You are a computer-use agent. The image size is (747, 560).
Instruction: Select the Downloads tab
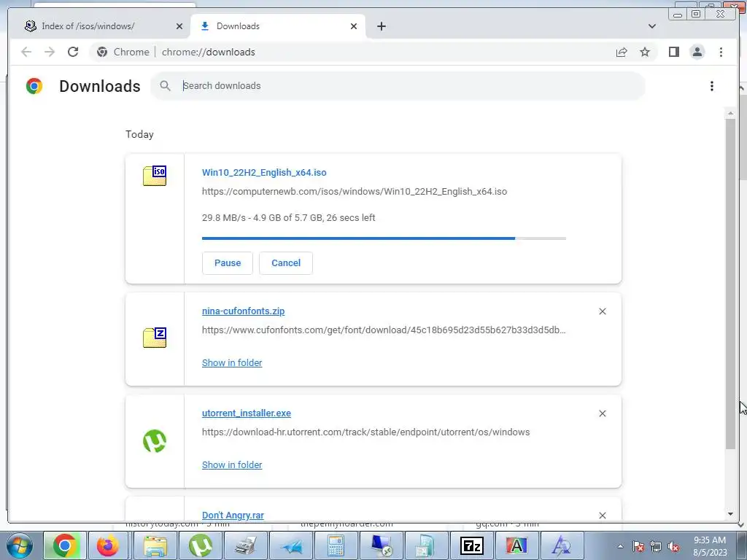(278, 26)
